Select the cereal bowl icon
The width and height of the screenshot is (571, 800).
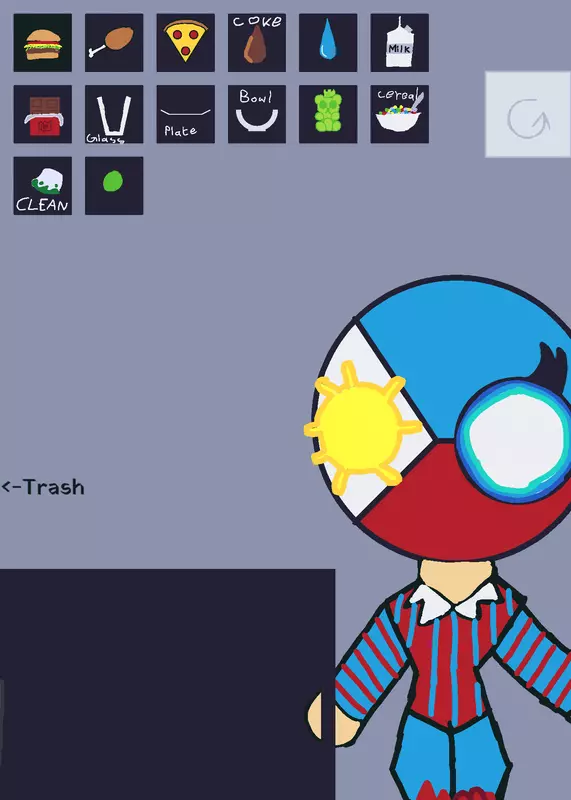click(400, 114)
